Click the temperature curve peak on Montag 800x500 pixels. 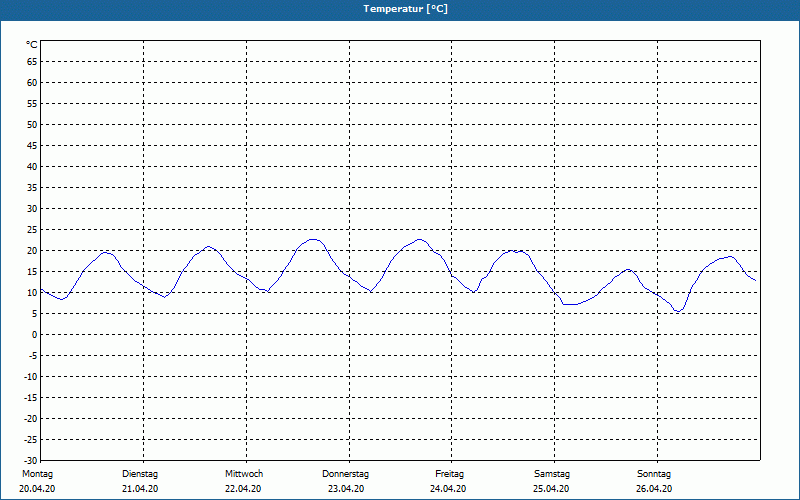(x=105, y=252)
